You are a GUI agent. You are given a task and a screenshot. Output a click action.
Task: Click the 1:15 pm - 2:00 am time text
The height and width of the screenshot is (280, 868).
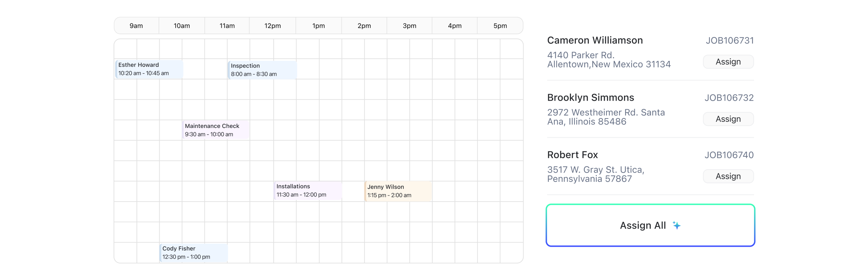click(389, 195)
